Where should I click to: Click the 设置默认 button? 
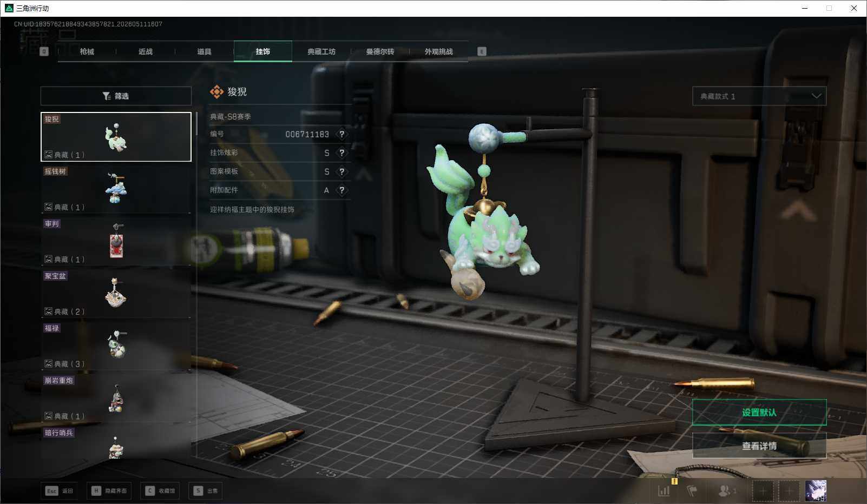pyautogui.click(x=759, y=413)
